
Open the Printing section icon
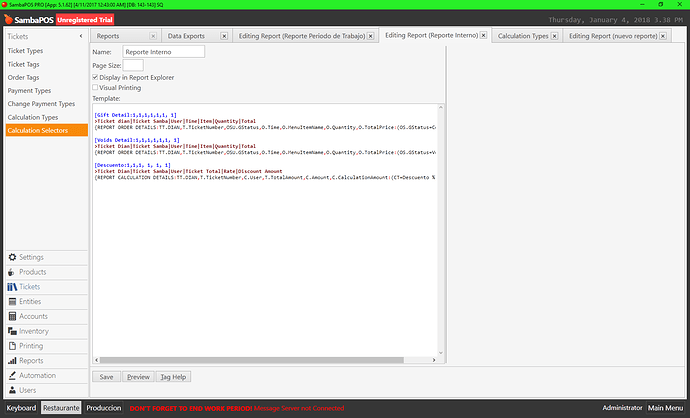12,346
